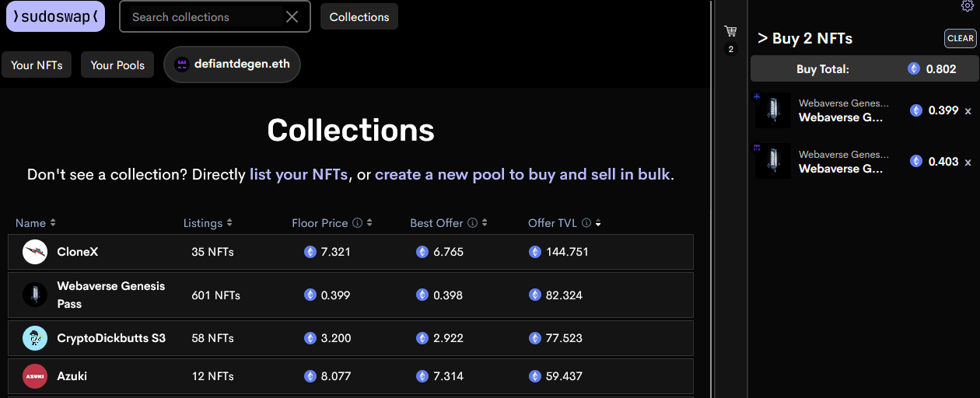Click the Best Offer sort arrows
This screenshot has width=980, height=398.
click(x=485, y=223)
